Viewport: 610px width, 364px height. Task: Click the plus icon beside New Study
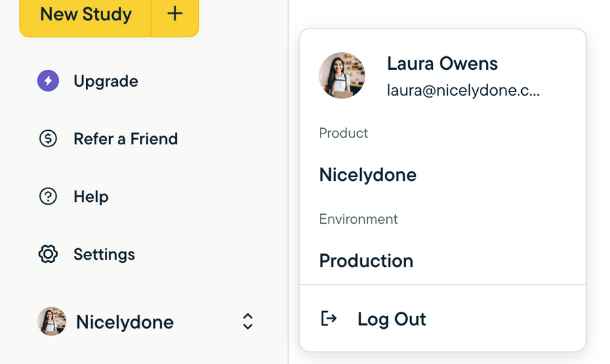(x=175, y=14)
